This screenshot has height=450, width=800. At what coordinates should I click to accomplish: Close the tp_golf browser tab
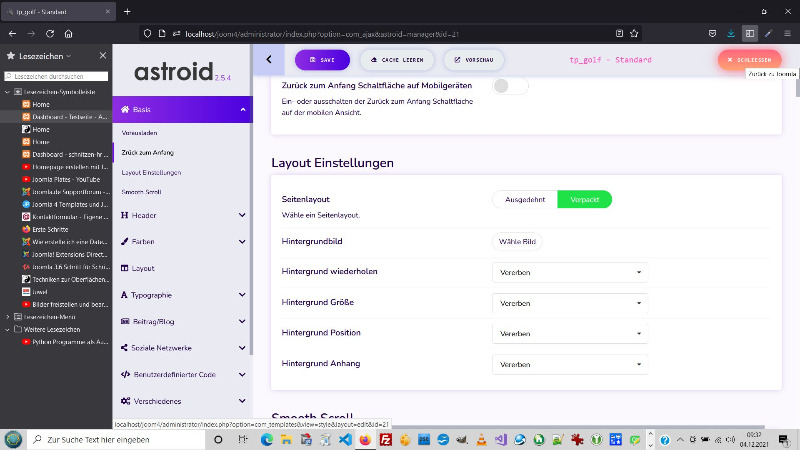coord(108,11)
